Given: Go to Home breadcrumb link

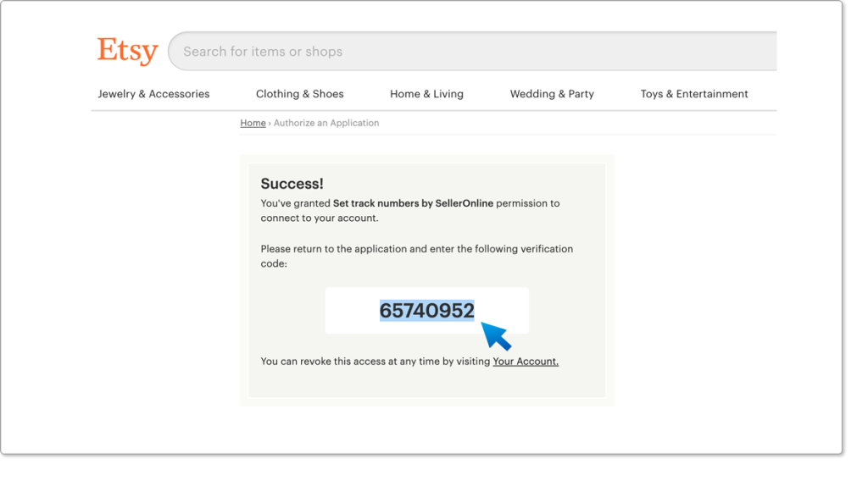Looking at the screenshot, I should tap(253, 123).
